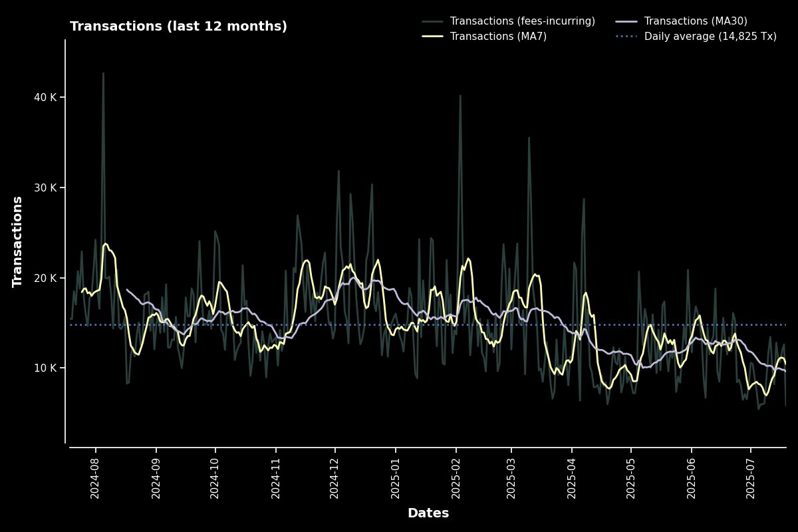Click legend label 'Transactions (MA7)'
This screenshot has width=798, height=532.
498,37
